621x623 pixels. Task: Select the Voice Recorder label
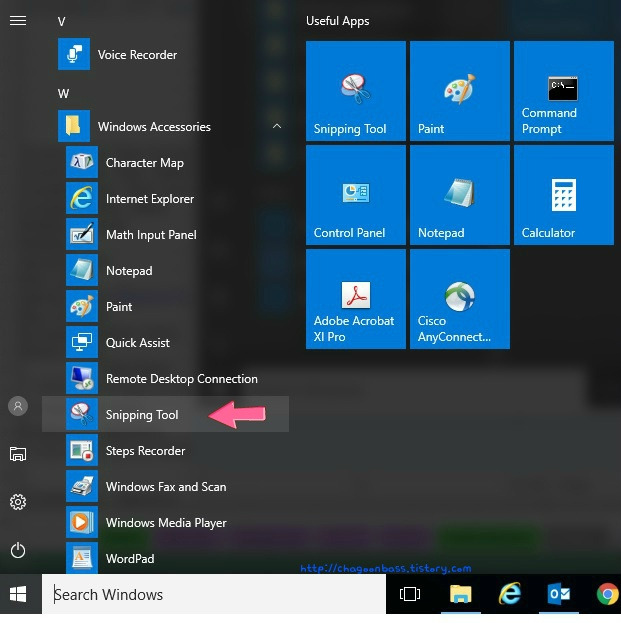click(x=137, y=54)
